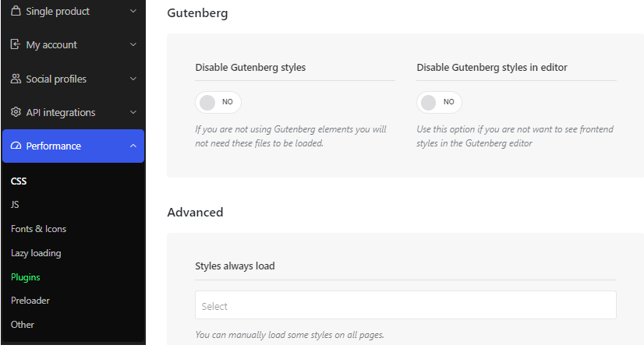Open the Styles always load select box
This screenshot has width=644, height=352.
point(405,304)
